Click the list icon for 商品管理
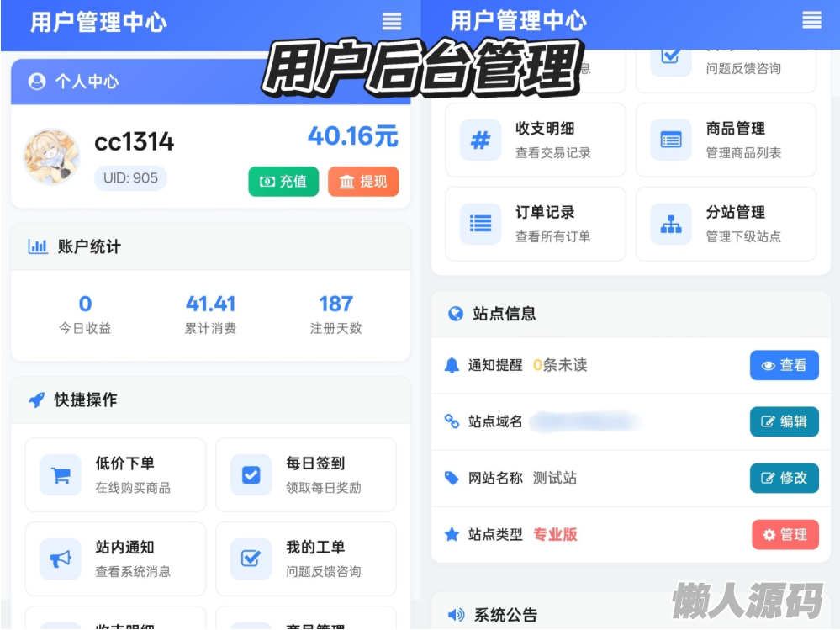Image resolution: width=840 pixels, height=630 pixels. (x=671, y=140)
